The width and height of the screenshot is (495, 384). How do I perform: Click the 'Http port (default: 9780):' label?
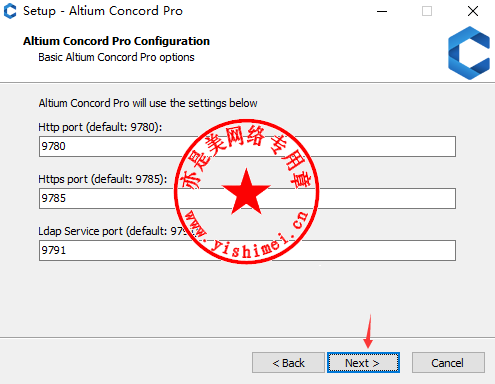click(x=100, y=127)
